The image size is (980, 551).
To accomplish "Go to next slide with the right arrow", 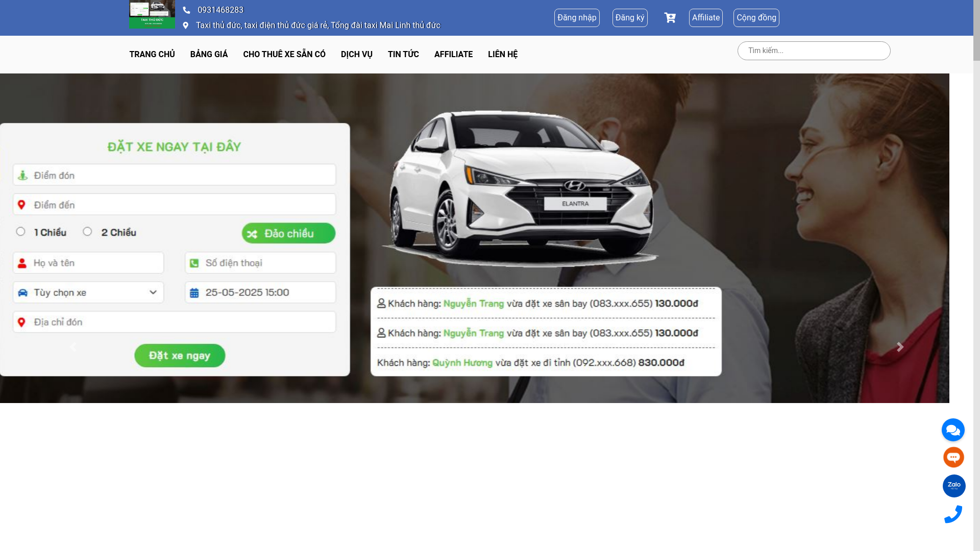I will coord(900,347).
